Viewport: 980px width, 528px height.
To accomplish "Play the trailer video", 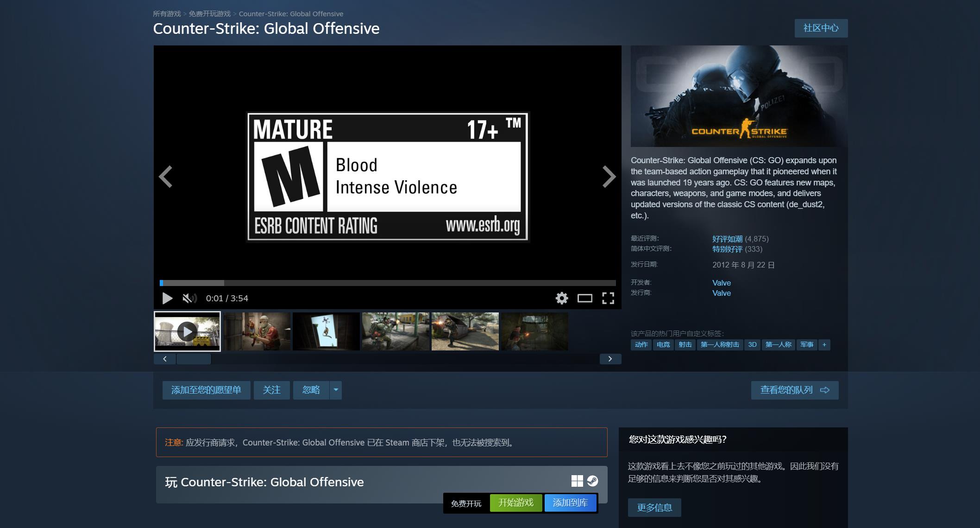I will tap(167, 299).
